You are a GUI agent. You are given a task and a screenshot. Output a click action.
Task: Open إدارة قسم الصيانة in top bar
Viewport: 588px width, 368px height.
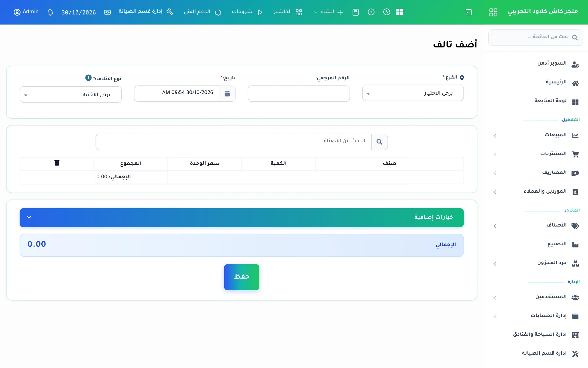[146, 12]
